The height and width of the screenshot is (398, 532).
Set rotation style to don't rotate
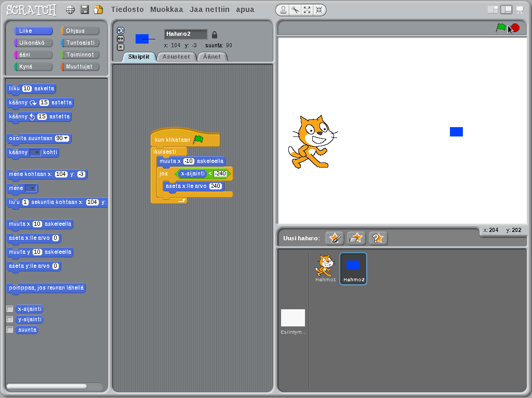[x=121, y=47]
